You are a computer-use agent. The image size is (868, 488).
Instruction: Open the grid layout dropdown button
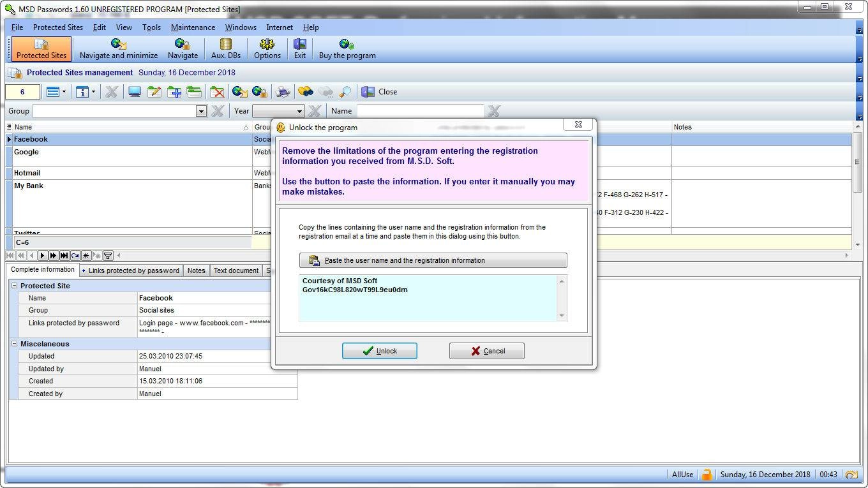(56, 92)
